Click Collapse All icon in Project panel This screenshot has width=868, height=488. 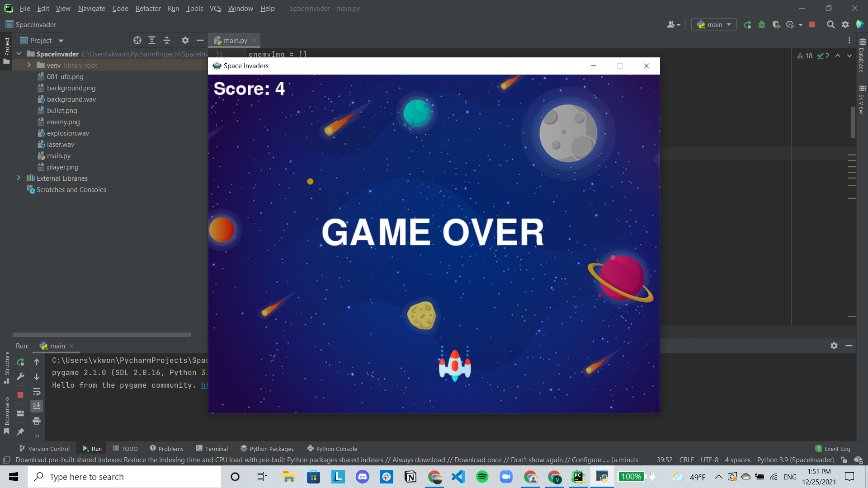click(x=167, y=40)
